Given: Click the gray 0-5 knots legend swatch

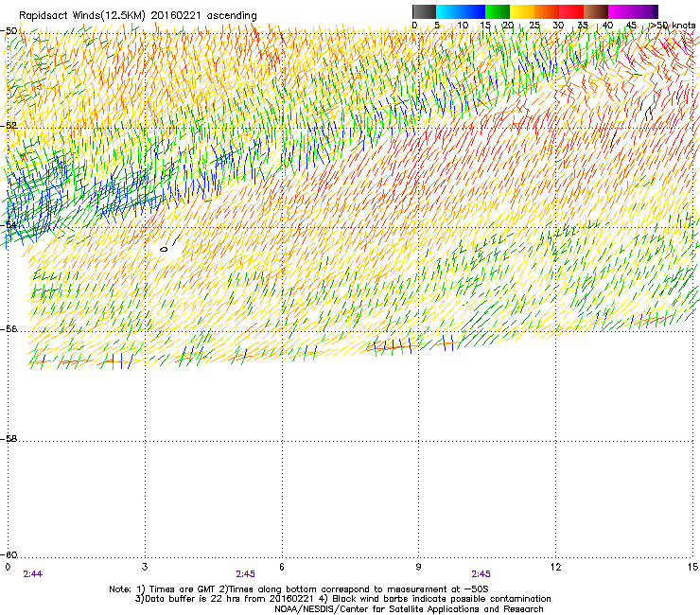Looking at the screenshot, I should 424,11.
